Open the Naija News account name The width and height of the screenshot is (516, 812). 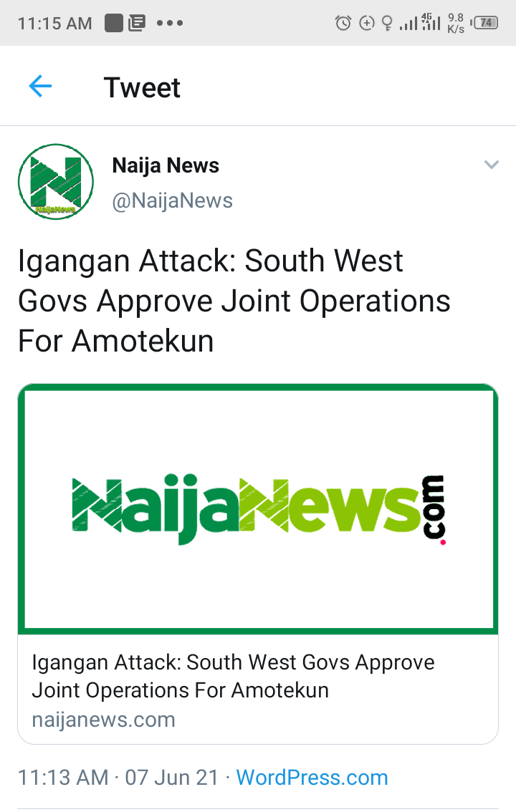[x=166, y=165]
